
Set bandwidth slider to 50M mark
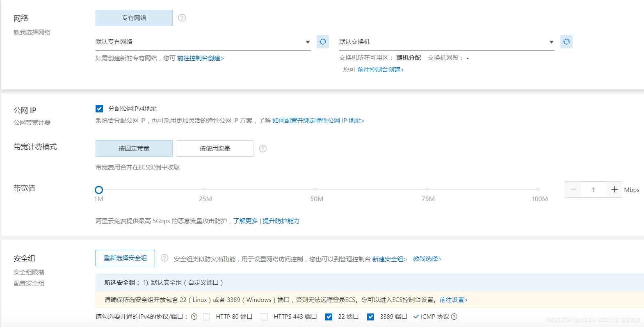coord(315,190)
